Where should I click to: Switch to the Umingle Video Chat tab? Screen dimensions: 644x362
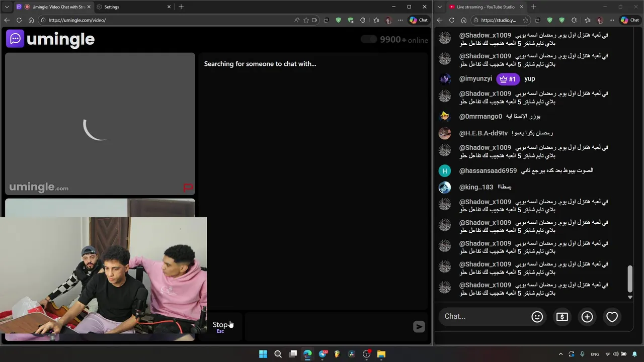[53, 7]
